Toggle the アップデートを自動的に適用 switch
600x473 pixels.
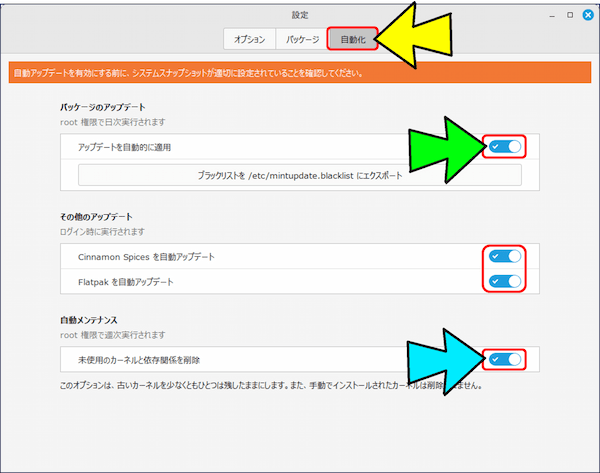click(x=505, y=147)
